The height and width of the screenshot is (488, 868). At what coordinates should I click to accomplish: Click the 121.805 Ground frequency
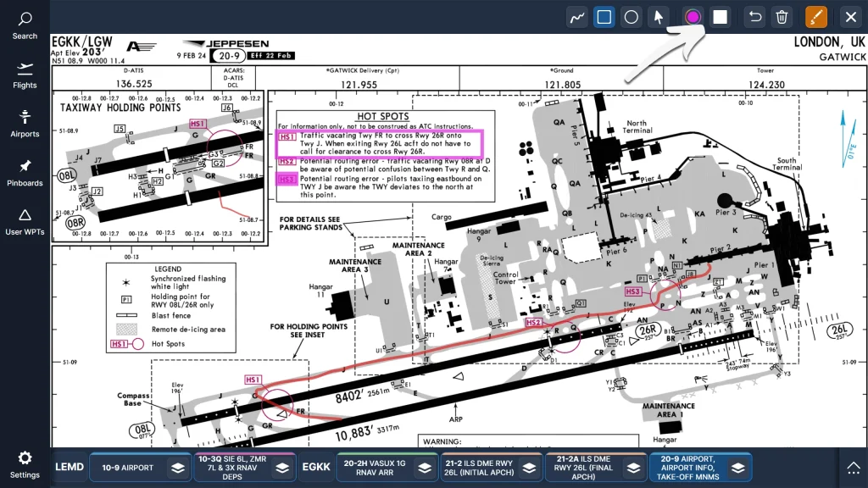[563, 85]
